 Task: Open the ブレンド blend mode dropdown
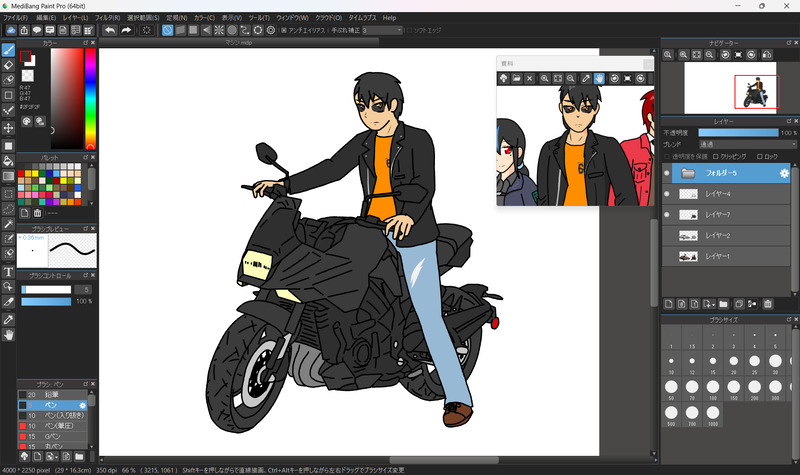[746, 144]
